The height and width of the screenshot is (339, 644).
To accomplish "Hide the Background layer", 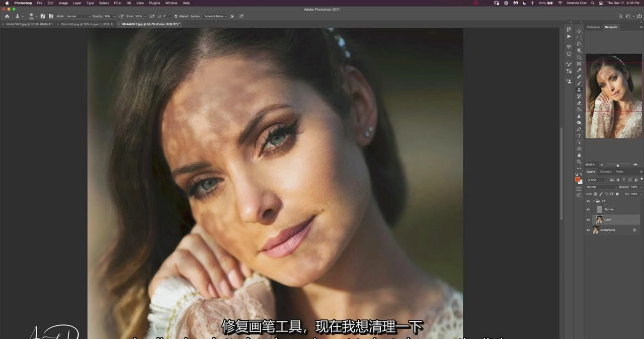I will (588, 230).
